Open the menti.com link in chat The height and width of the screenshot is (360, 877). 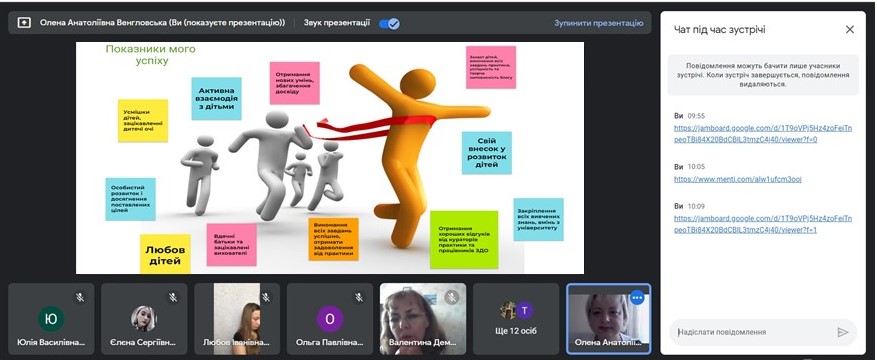point(737,179)
